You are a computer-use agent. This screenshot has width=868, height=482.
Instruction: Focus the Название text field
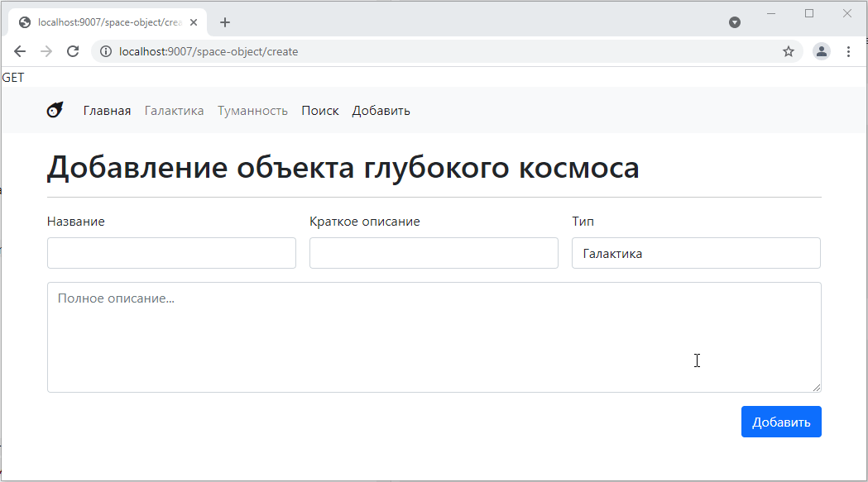point(171,253)
